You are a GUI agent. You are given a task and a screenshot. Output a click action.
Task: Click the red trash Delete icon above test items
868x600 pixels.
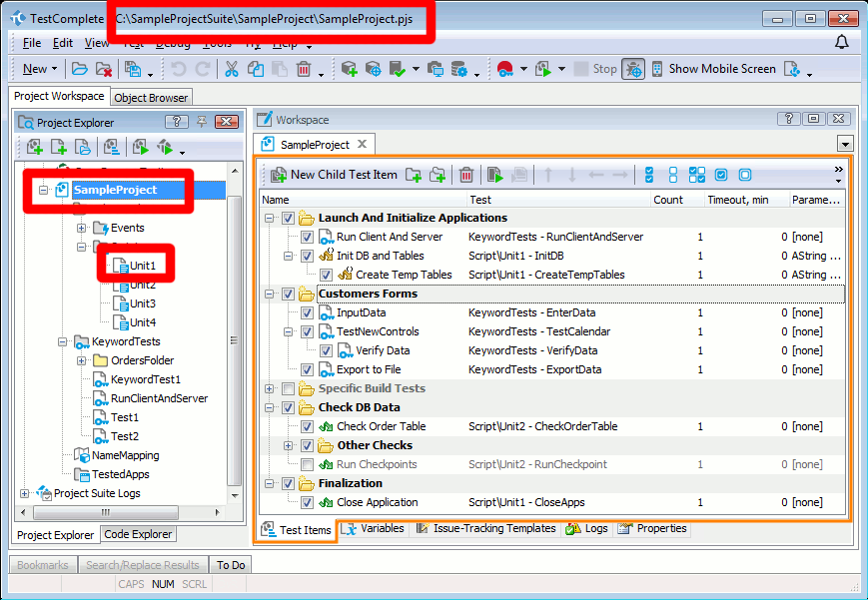pyautogui.click(x=465, y=175)
